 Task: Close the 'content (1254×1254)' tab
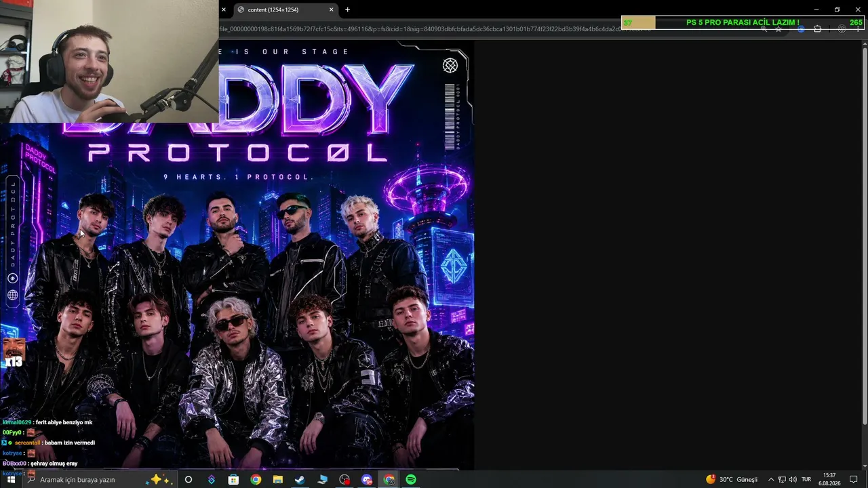point(331,9)
